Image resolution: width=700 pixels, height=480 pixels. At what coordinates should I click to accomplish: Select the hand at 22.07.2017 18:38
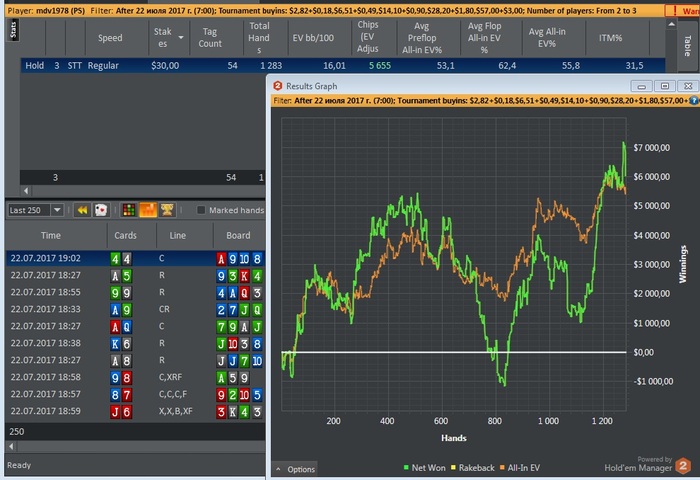tap(135, 343)
